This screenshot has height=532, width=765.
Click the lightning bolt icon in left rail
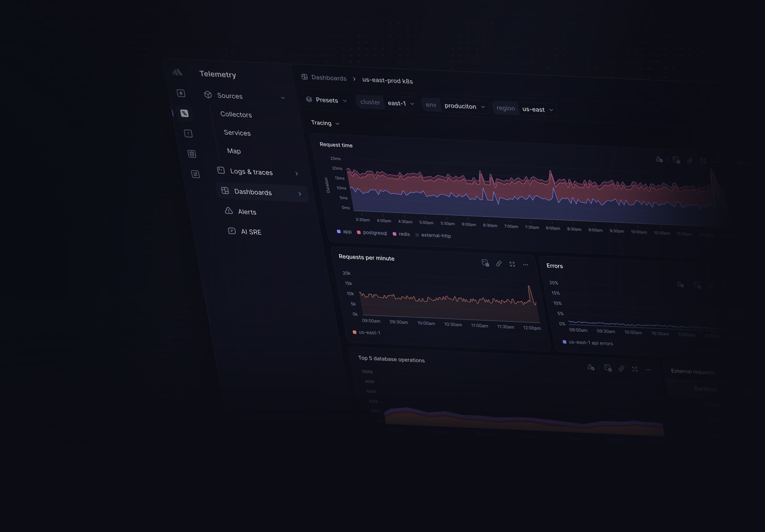pyautogui.click(x=181, y=93)
